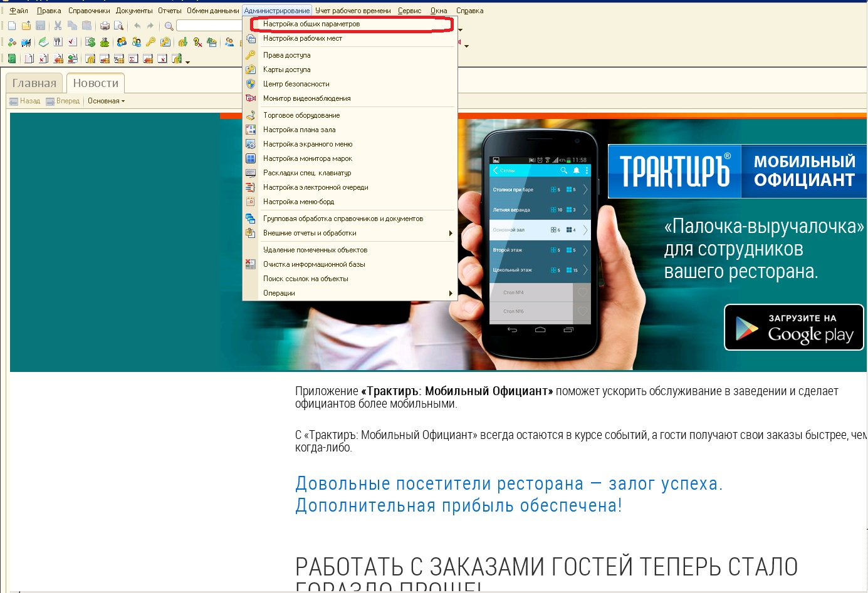
Task: Open Настройка электронной очереди
Action: click(350, 187)
